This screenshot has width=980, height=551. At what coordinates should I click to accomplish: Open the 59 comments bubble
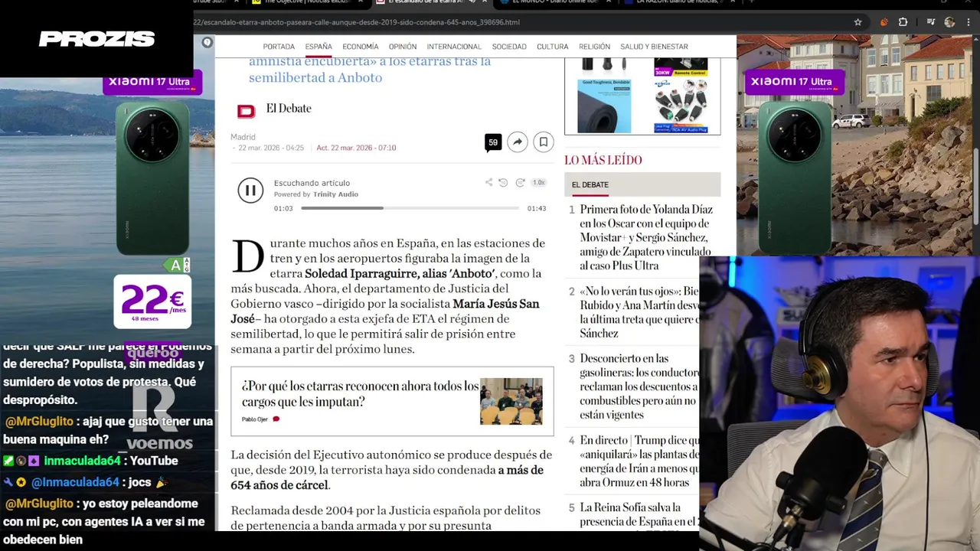pyautogui.click(x=493, y=142)
